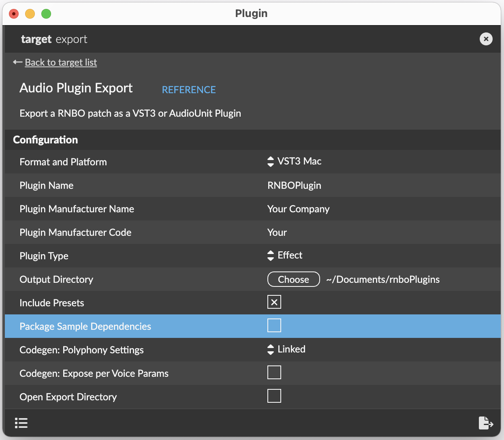504x440 pixels.
Task: Click the ~/Documents/rnboPlugins path text
Action: [383, 279]
